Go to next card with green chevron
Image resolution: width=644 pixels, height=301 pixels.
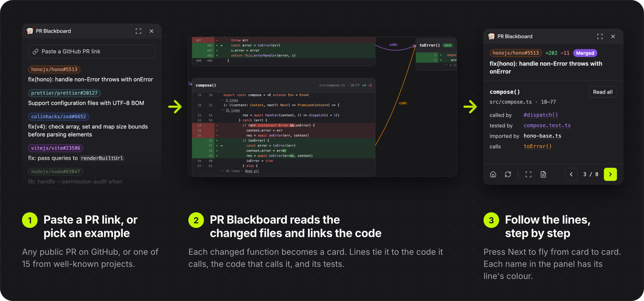[610, 174]
